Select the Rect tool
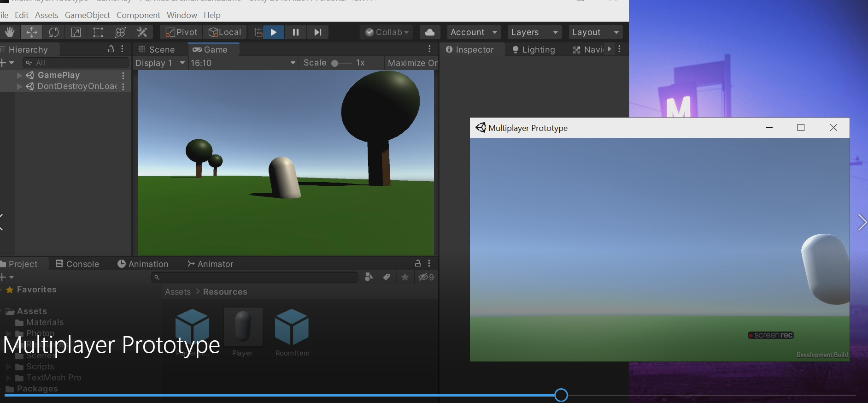 pos(98,32)
